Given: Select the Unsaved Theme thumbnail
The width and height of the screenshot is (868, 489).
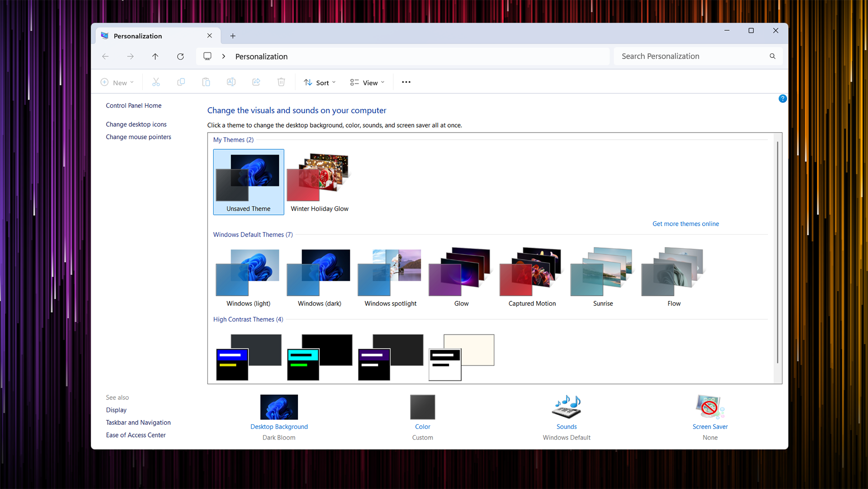Looking at the screenshot, I should (x=249, y=182).
